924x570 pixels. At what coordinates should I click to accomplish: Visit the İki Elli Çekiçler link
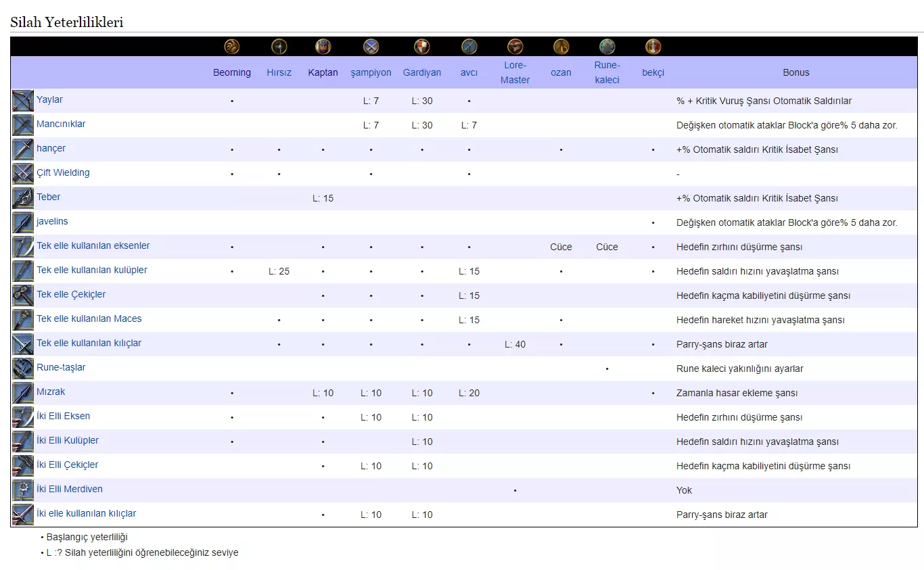coord(68,465)
